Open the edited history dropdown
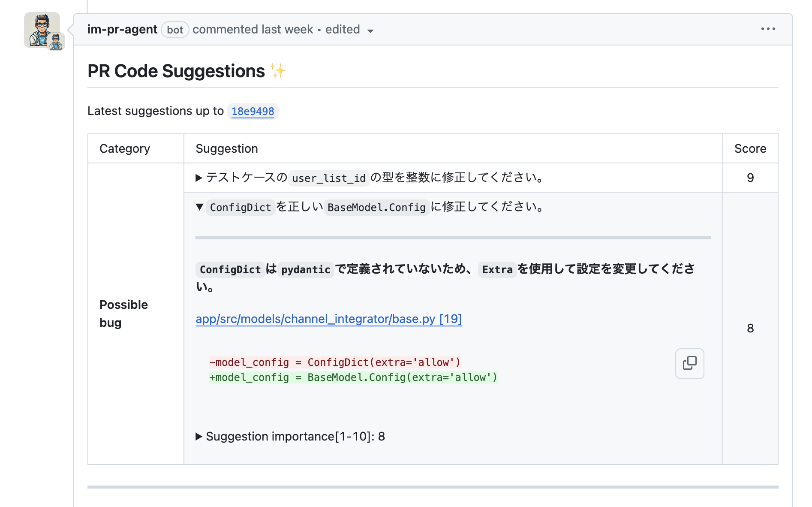This screenshot has height=507, width=812. (349, 30)
